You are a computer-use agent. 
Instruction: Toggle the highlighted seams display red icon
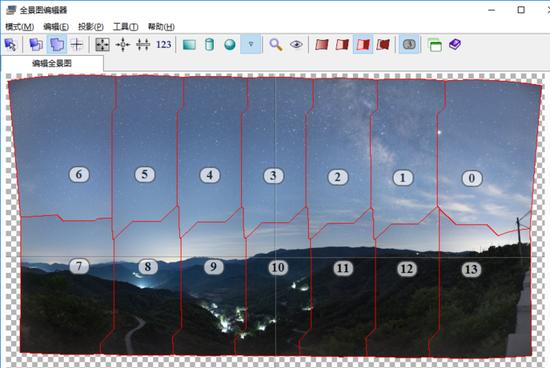click(363, 44)
